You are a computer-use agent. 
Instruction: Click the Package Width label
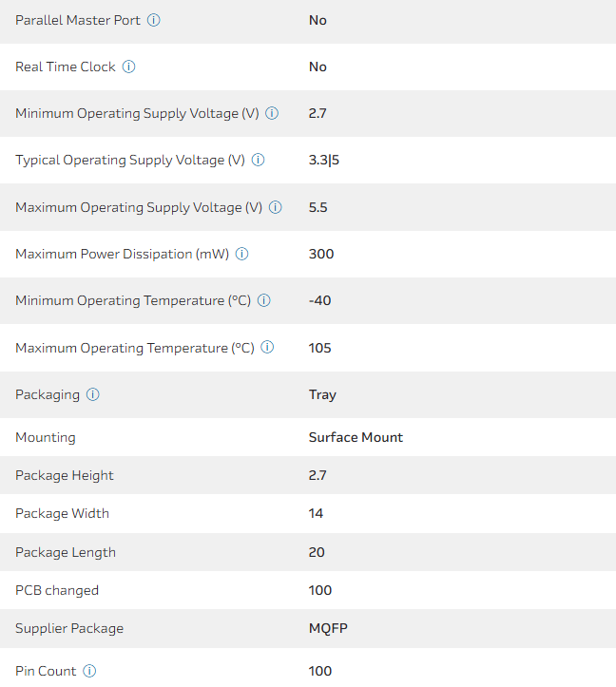(62, 513)
